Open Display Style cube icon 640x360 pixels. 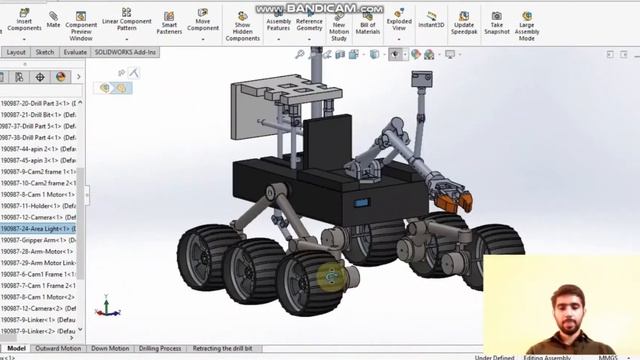tap(374, 54)
